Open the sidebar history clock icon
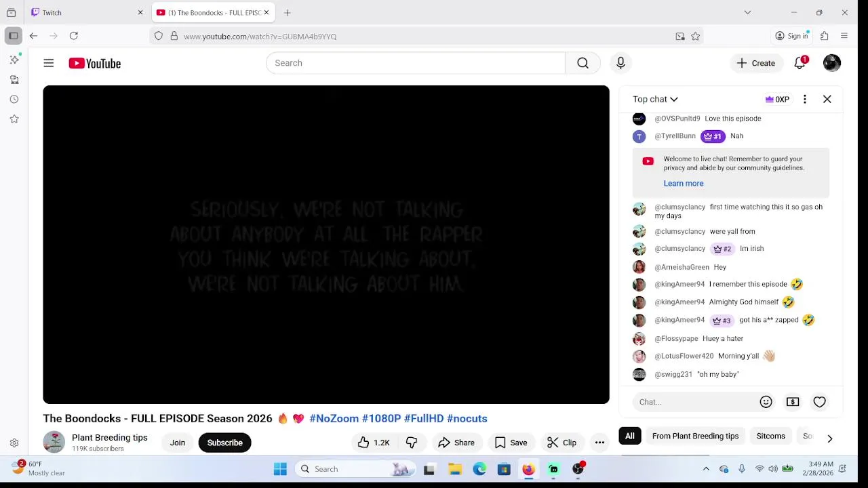This screenshot has height=488, width=868. [14, 99]
